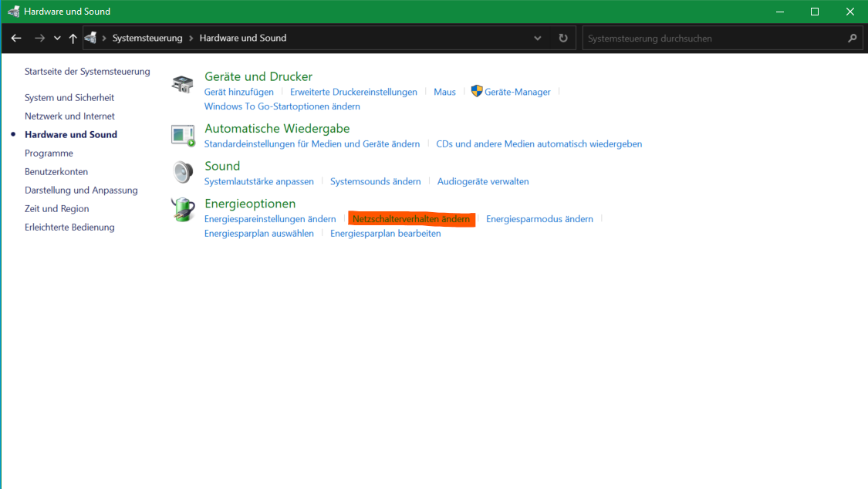Open Systemlautstärke anpassen link
Screen dimensions: 868x489
pyautogui.click(x=258, y=181)
